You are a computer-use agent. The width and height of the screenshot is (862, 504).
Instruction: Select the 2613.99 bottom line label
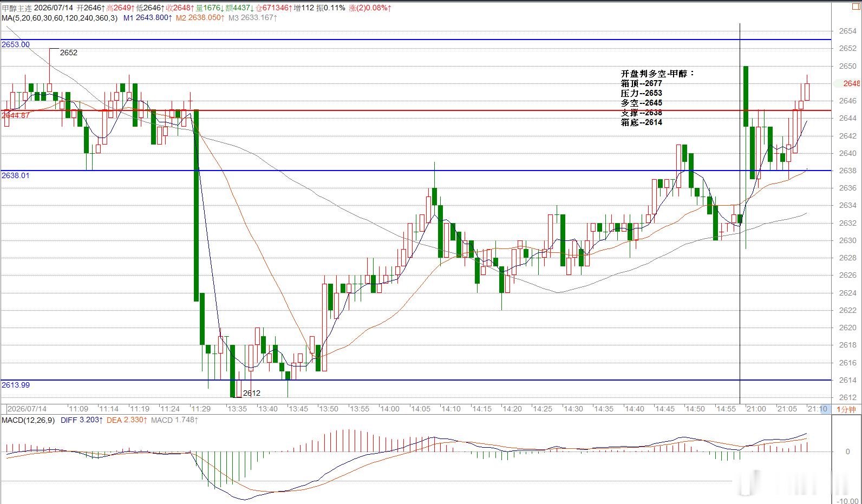click(x=16, y=385)
